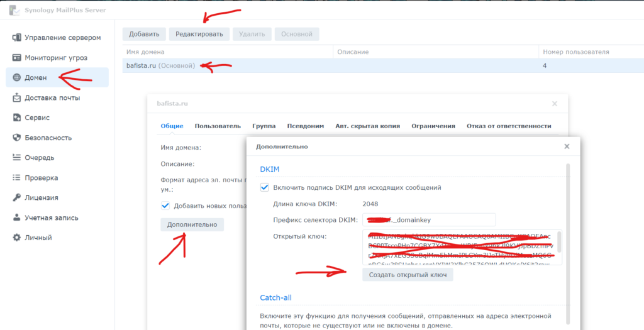Click Создать открытый ключ button

point(408,274)
